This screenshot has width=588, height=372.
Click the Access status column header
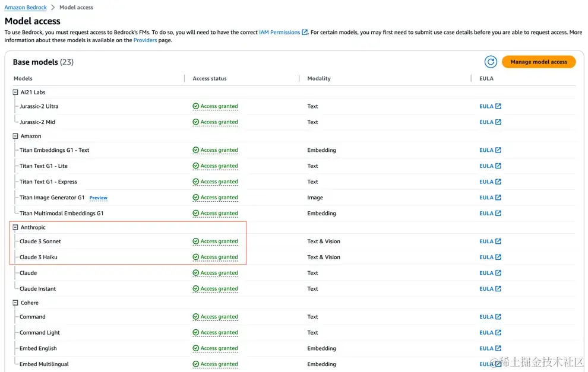(x=210, y=79)
